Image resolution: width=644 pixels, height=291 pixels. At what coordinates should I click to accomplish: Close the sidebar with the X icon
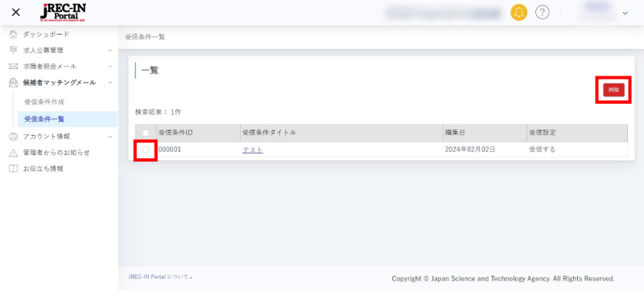coord(15,12)
